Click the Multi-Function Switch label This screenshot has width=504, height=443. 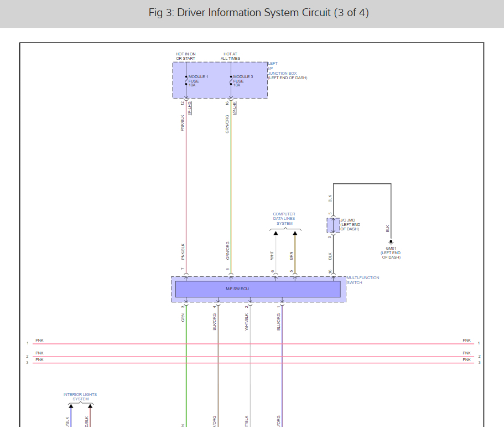[x=363, y=280]
